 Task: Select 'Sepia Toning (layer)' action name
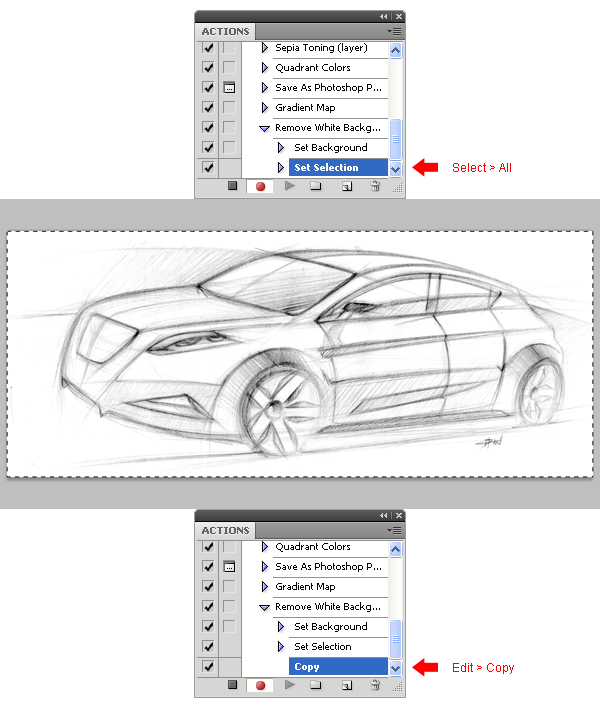coord(321,47)
